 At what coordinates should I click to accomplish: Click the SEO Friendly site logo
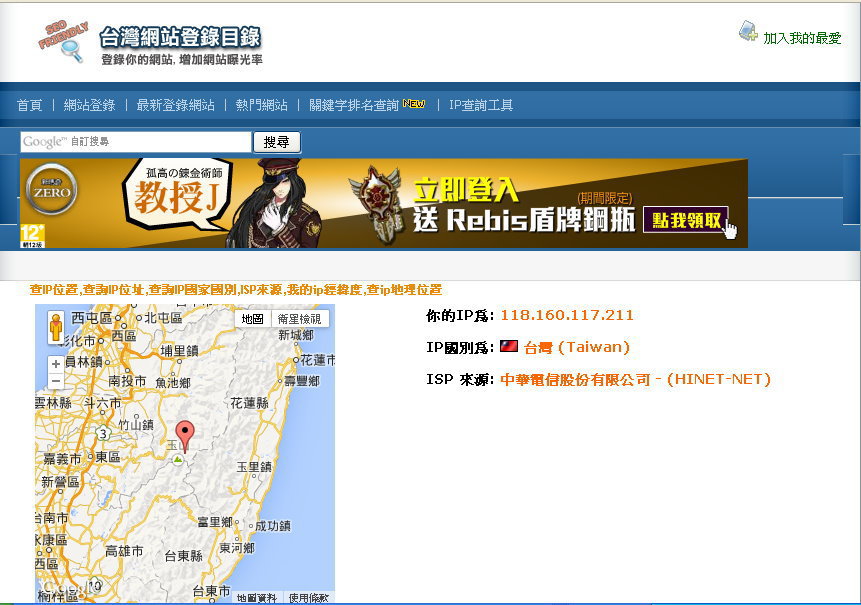(x=63, y=42)
